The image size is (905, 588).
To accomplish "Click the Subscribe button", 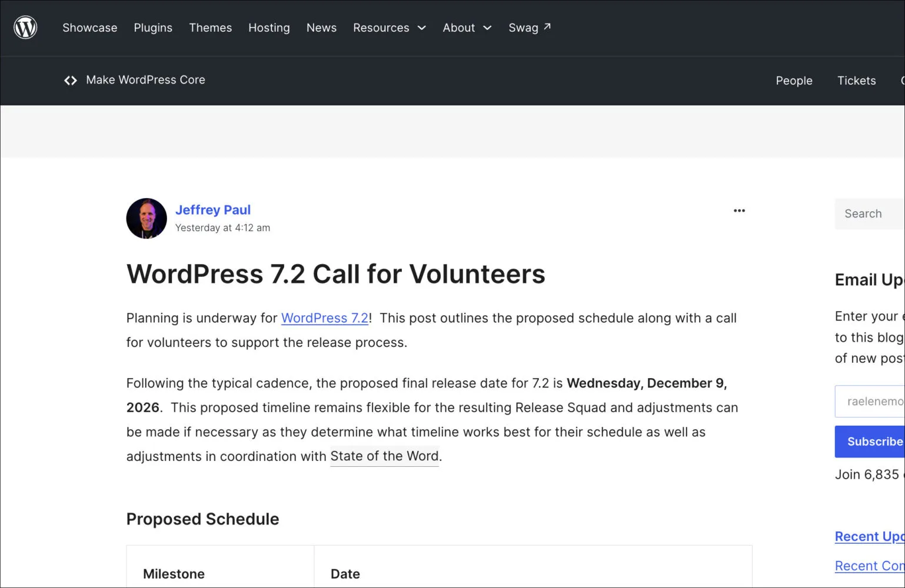I will click(870, 442).
